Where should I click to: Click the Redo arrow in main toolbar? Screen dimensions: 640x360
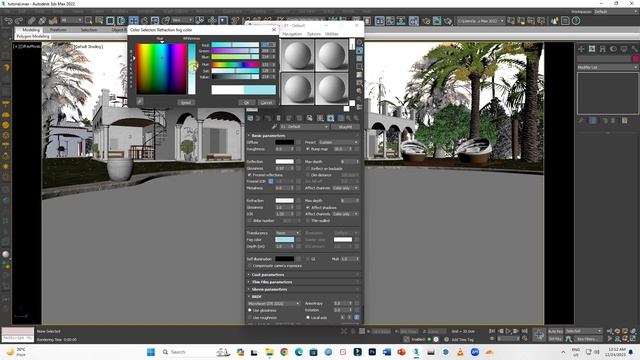[19, 20]
